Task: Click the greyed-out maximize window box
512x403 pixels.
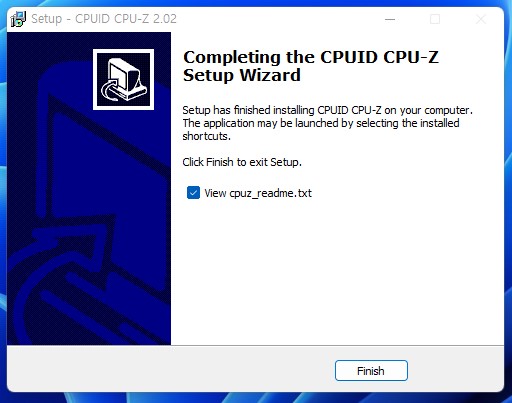Action: (435, 19)
